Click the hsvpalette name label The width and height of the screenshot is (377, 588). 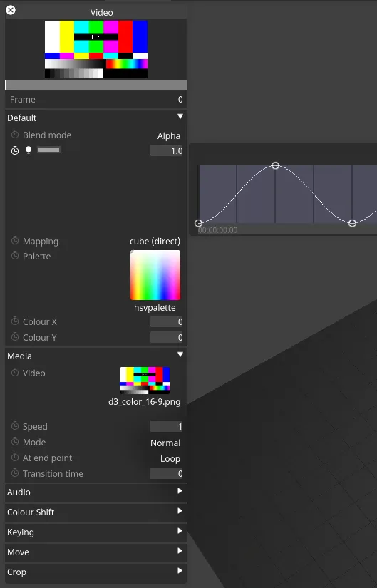point(155,307)
